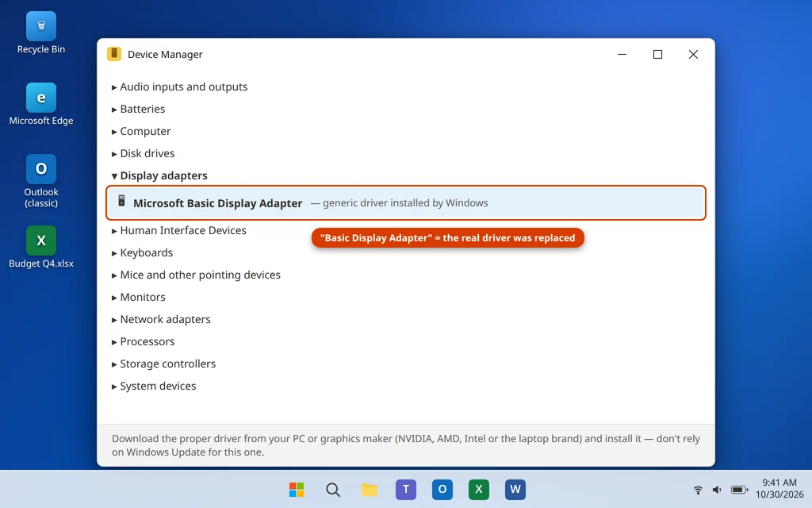
Task: Expand the Human Interface Devices arrow
Action: [114, 231]
